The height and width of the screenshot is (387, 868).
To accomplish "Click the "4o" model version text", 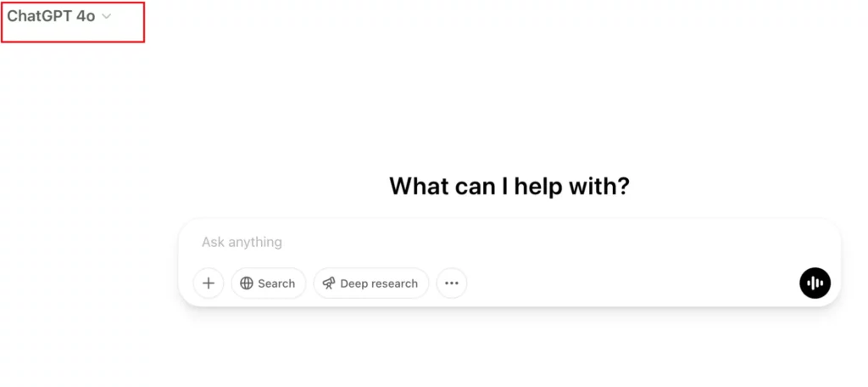I will pos(85,17).
